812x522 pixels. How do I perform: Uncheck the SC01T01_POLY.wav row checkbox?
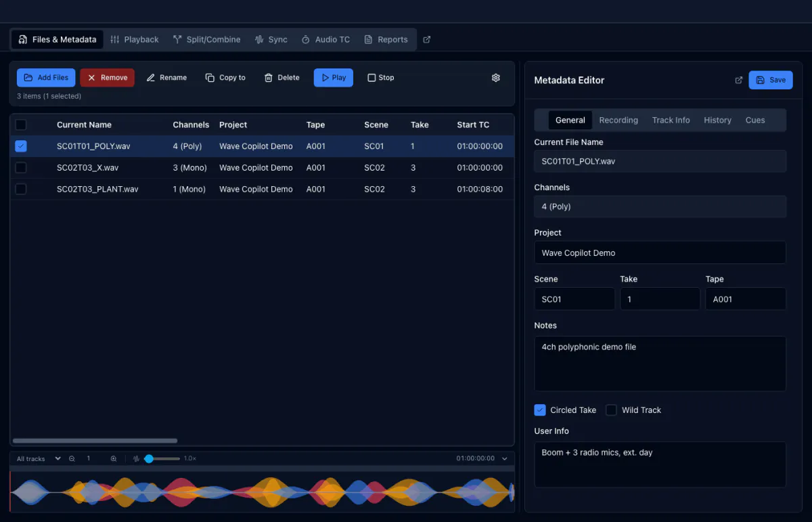point(21,146)
